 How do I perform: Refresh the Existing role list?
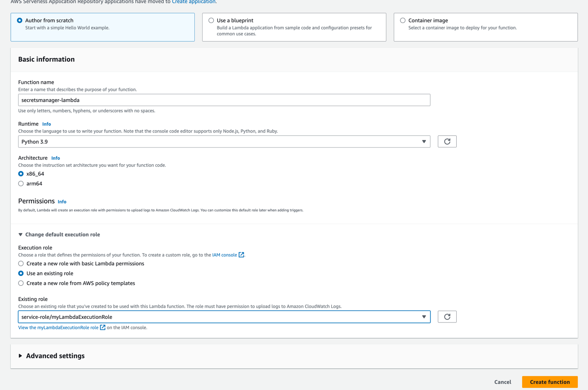[x=447, y=316]
